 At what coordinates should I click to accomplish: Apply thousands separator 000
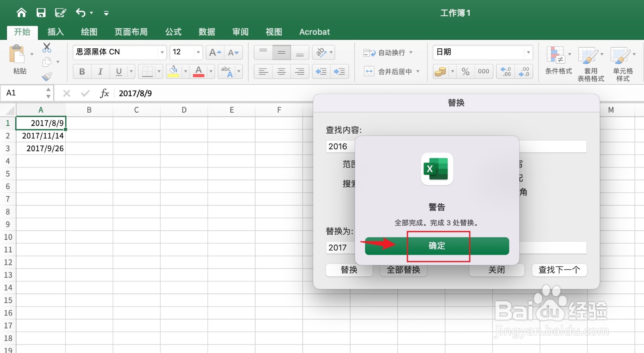484,72
